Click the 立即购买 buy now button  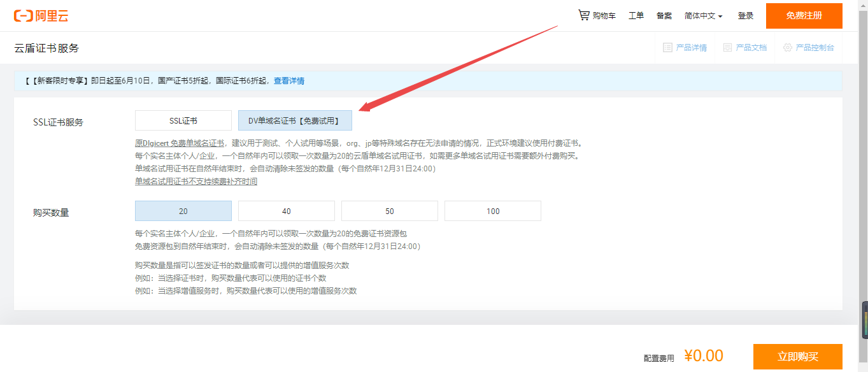click(797, 357)
